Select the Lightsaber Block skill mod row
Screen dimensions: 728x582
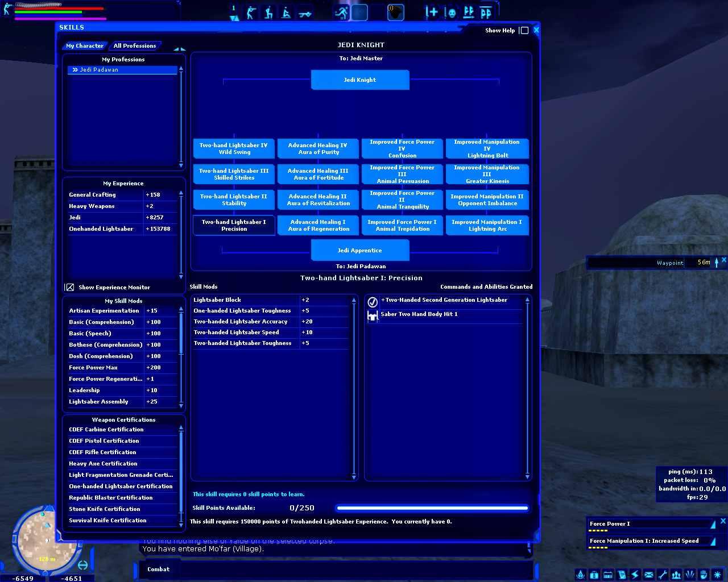271,300
